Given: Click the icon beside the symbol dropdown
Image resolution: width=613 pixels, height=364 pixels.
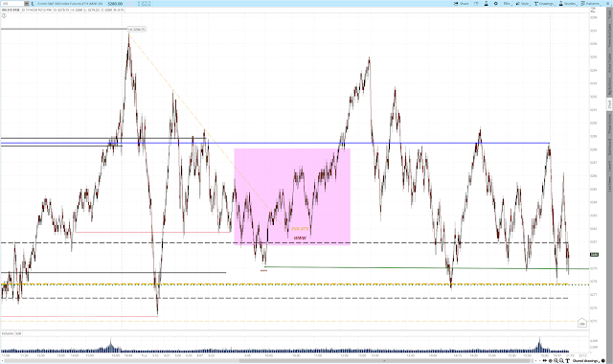Looking at the screenshot, I should pos(33,4).
